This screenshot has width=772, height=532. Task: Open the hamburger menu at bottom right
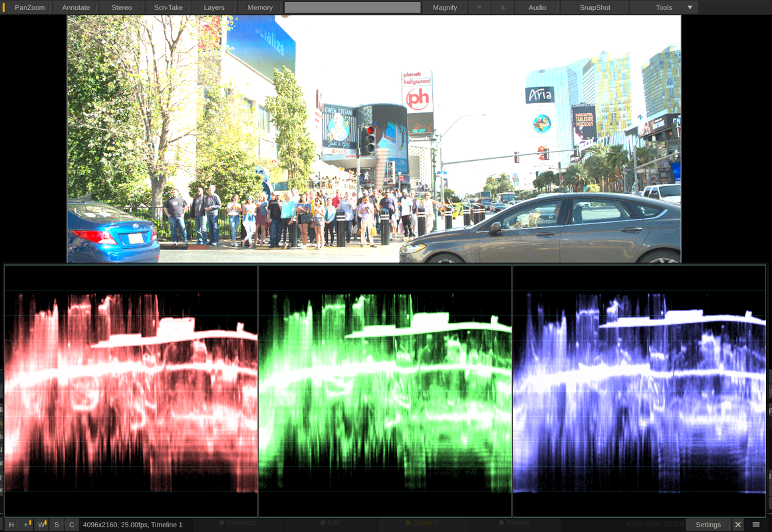click(756, 525)
